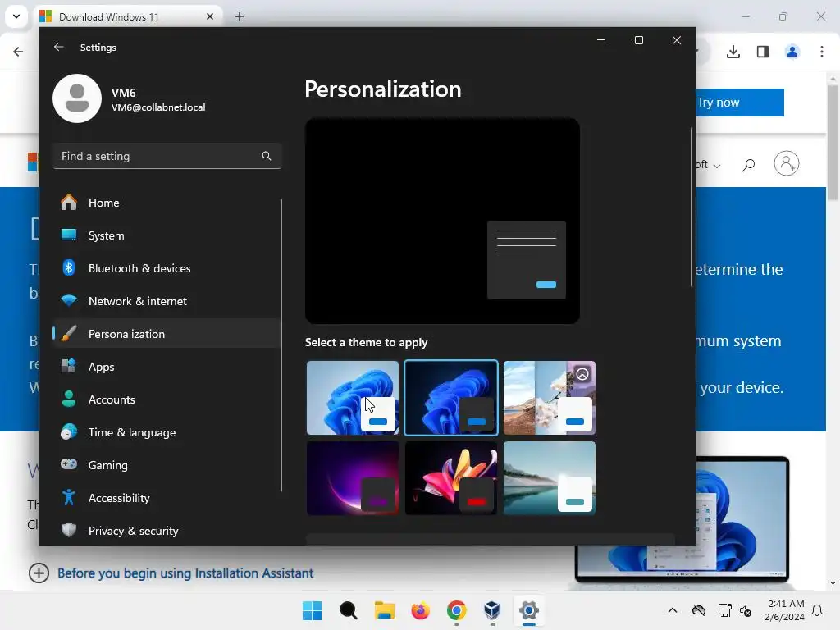Click the theme preview image
This screenshot has height=630, width=840.
(x=442, y=221)
